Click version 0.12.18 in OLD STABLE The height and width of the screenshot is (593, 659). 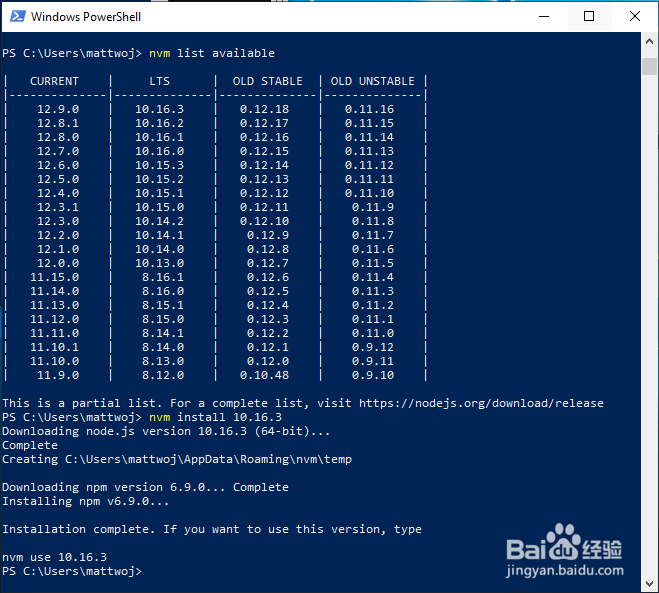tap(264, 109)
